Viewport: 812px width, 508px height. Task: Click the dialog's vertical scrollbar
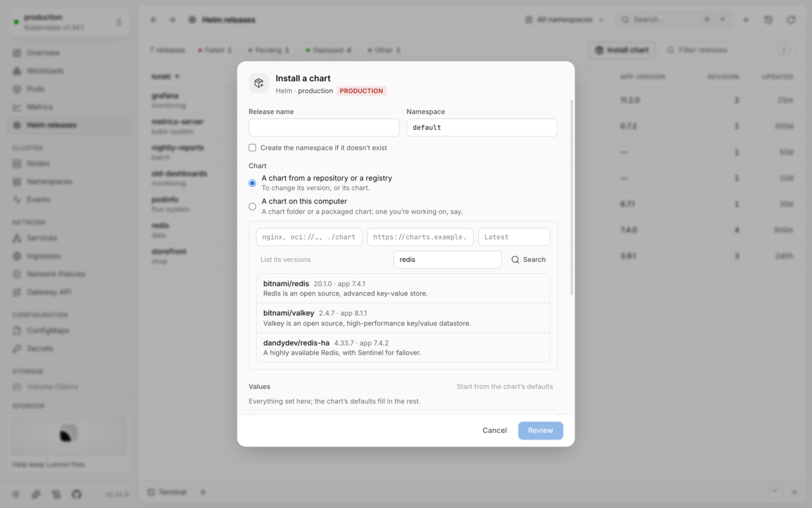572,198
